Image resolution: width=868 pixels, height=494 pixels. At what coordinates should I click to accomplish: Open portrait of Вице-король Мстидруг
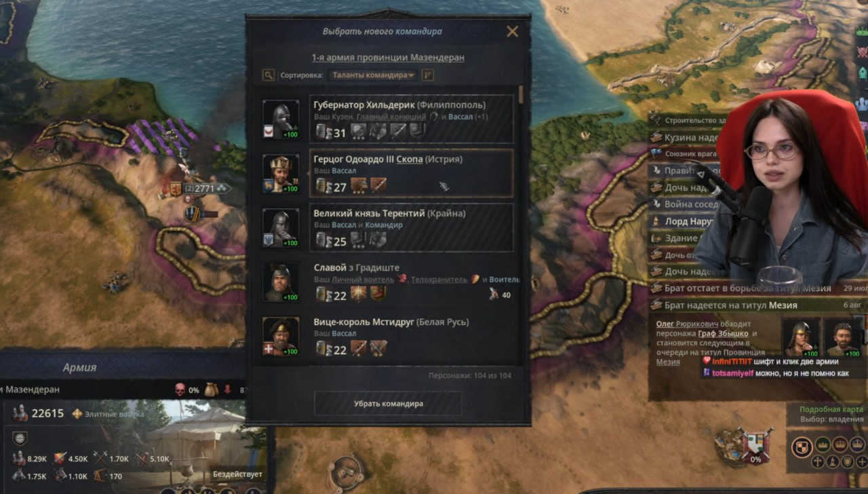click(x=281, y=337)
